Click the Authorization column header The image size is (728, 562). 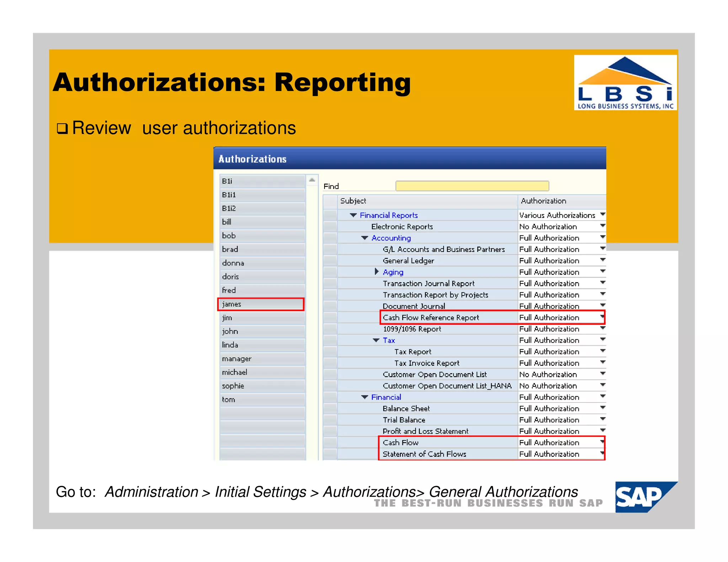(562, 201)
